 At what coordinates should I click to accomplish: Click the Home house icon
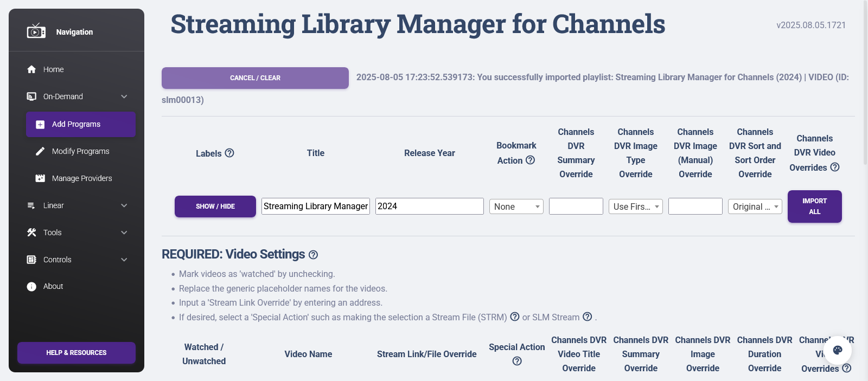click(x=31, y=69)
